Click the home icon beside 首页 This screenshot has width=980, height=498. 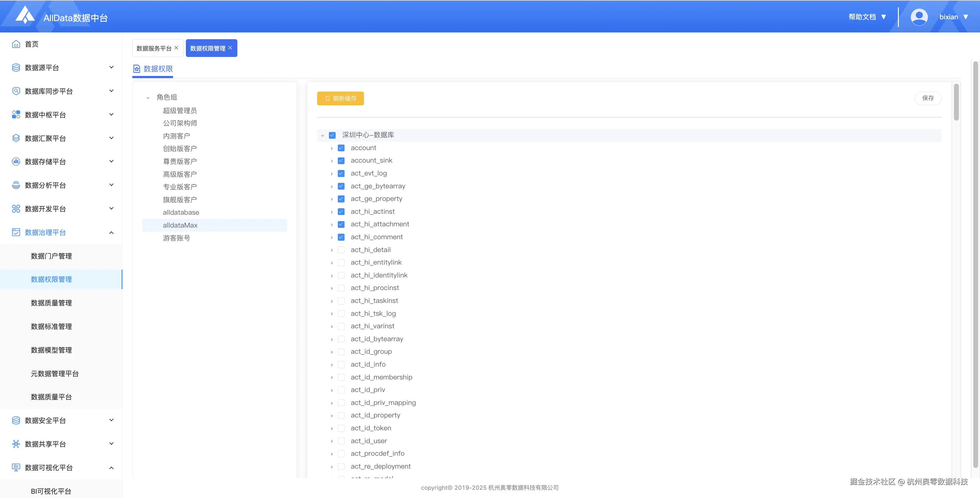pyautogui.click(x=16, y=44)
